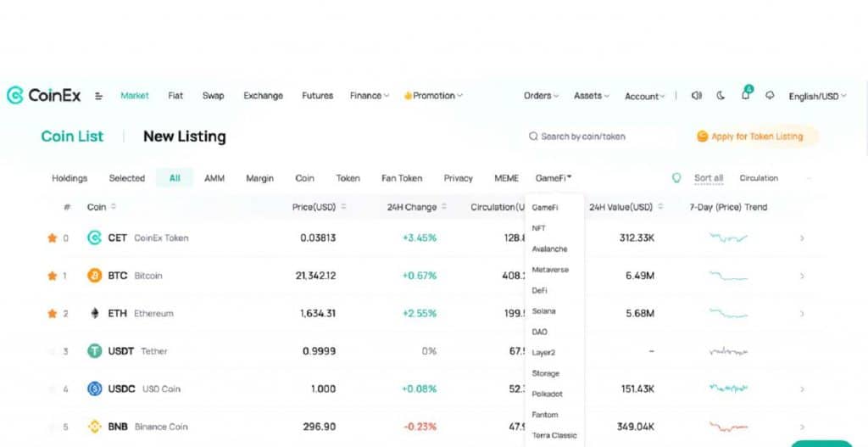Click the search magnifier icon

533,137
